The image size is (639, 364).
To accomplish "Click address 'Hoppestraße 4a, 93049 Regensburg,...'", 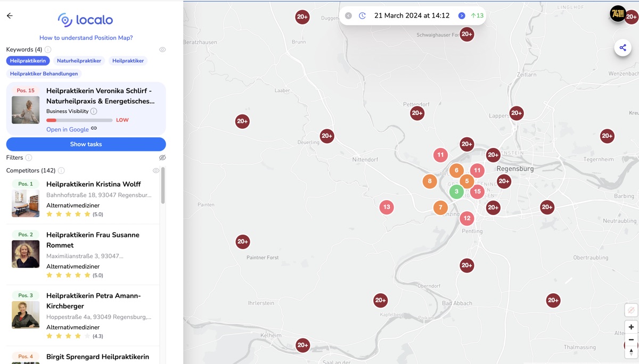I will [x=99, y=317].
